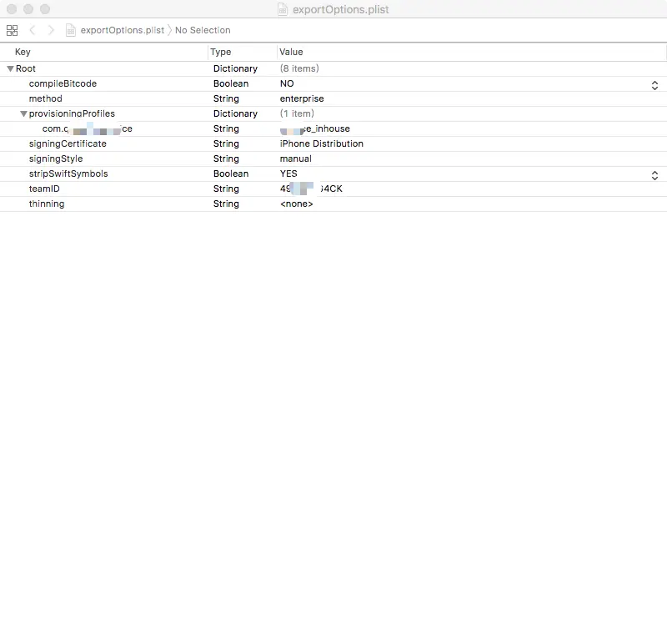Select the Root row key
Viewport: 667px width, 644px height.
26,68
